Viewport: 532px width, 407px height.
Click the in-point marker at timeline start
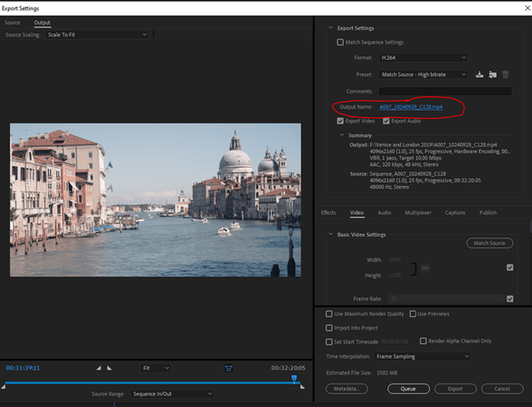point(3,386)
